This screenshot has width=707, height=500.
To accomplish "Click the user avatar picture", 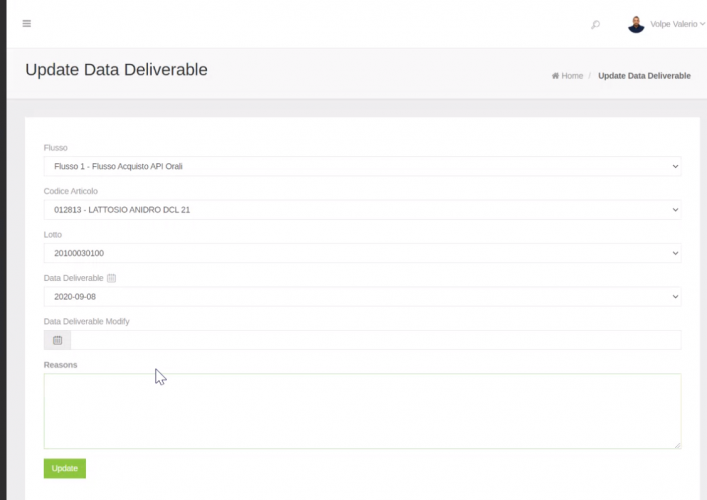I will pos(636,24).
